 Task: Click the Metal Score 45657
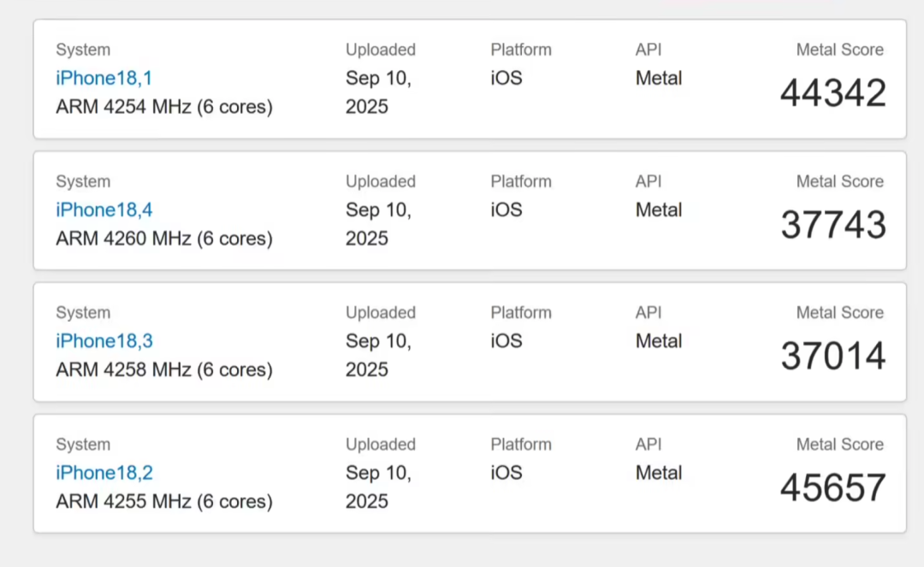point(832,488)
